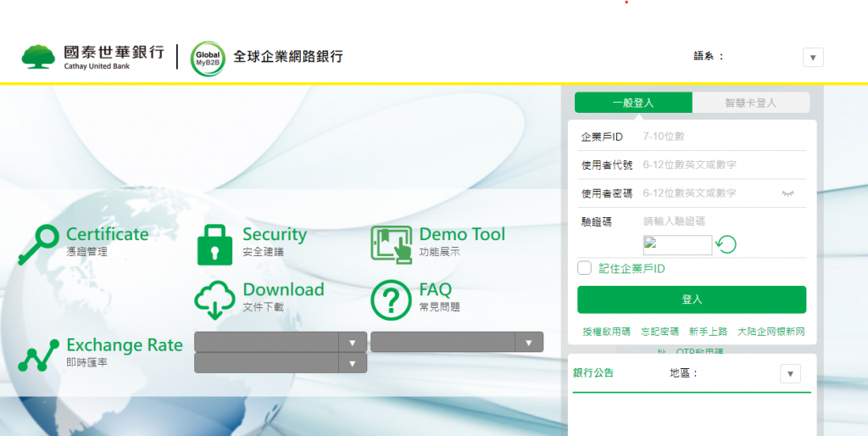The width and height of the screenshot is (868, 436).
Task: Click the Cathay United Bank tree logo
Action: [38, 57]
